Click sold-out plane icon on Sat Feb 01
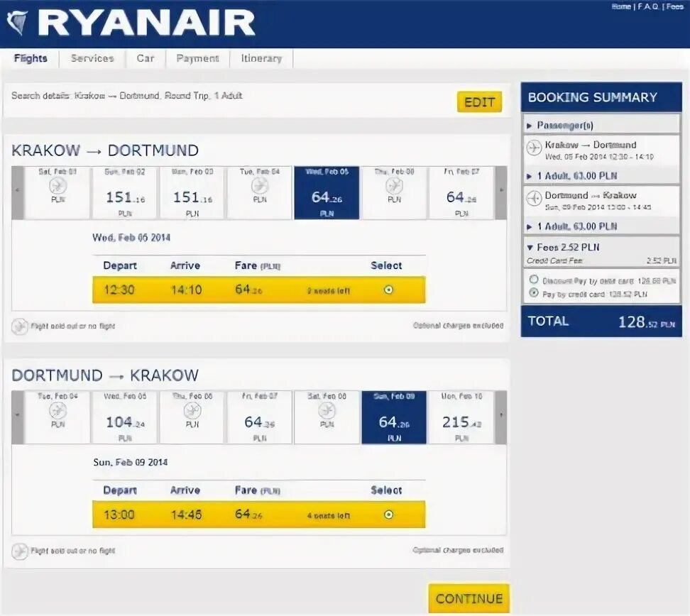The width and height of the screenshot is (690, 616). click(x=57, y=186)
